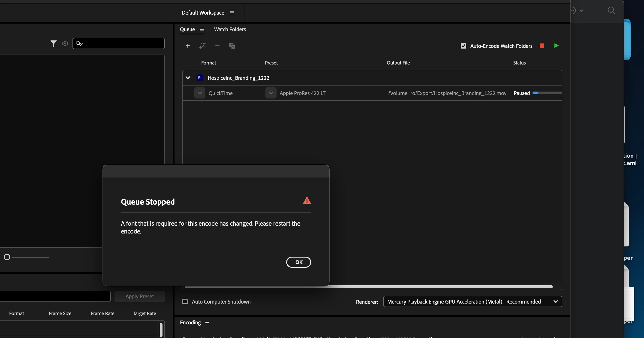Switch to the Watch Folders tab
This screenshot has width=644, height=338.
[x=230, y=30]
